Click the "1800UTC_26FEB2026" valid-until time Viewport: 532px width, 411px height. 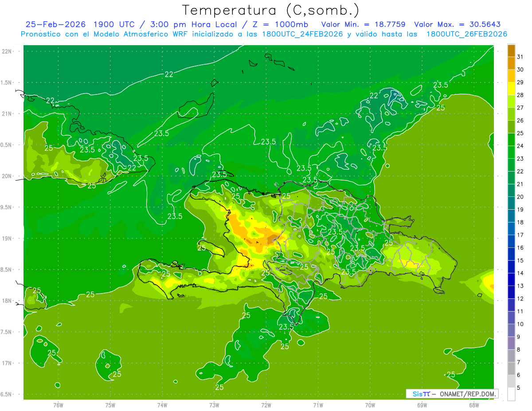(x=467, y=34)
